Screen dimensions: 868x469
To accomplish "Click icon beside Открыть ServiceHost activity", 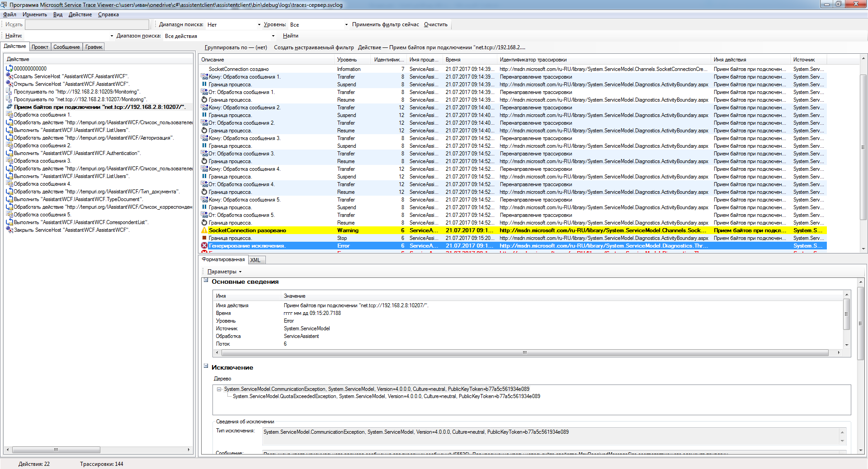I will pyautogui.click(x=9, y=84).
